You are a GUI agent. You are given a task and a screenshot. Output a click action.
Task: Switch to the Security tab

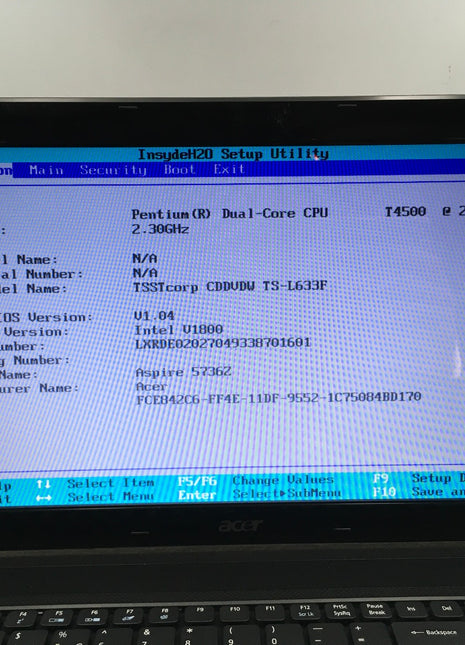[113, 170]
